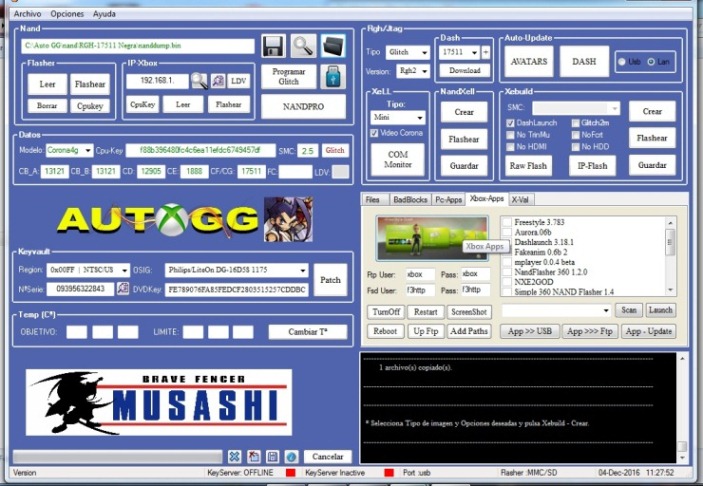Click the black folder icon in Nand section
This screenshot has width=703, height=486.
pos(333,46)
